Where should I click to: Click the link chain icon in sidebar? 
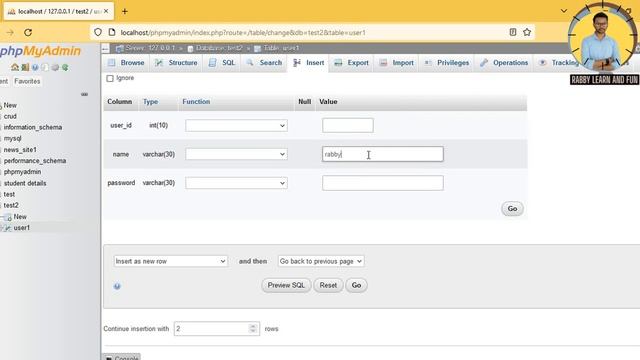(84, 94)
